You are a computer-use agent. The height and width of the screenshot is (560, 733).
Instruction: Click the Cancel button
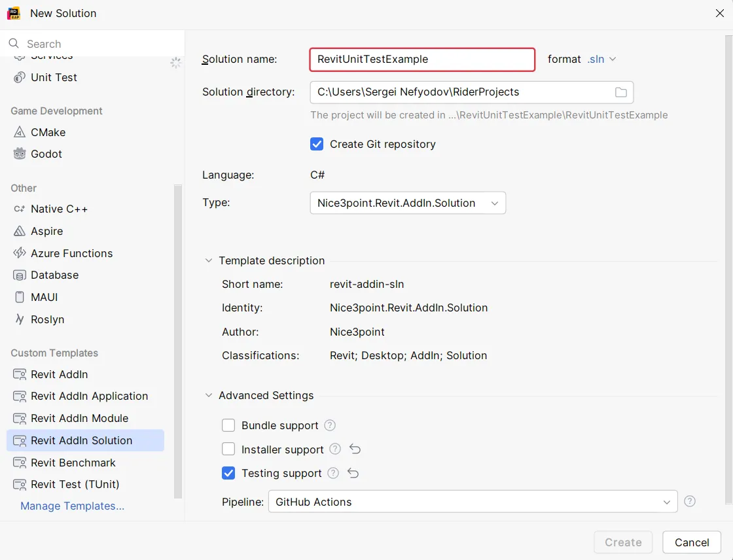coord(692,542)
